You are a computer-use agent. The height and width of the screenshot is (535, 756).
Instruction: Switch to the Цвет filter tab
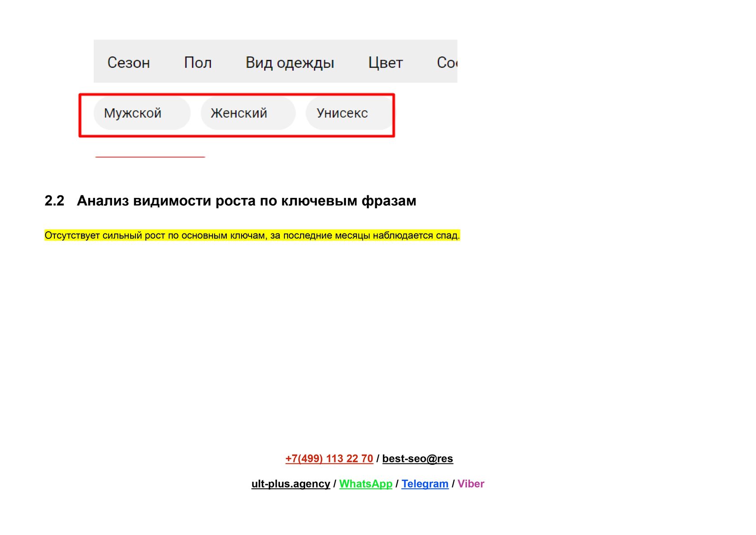point(386,63)
